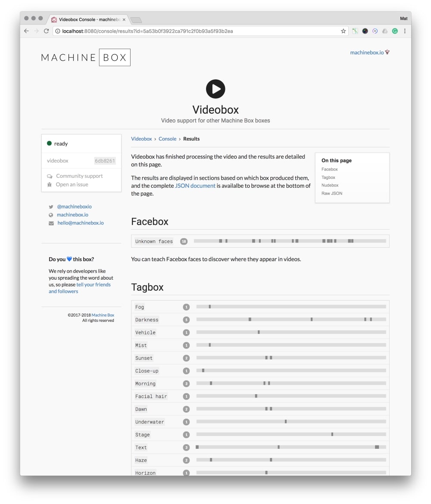
Task: Click the Darkness timeline bar
Action: coord(291,319)
